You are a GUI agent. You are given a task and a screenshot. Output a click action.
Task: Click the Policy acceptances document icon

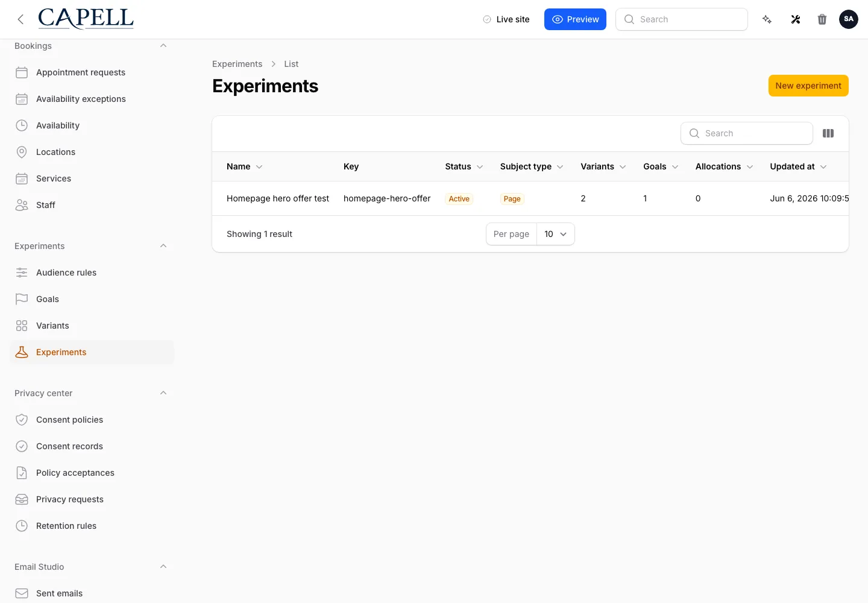pyautogui.click(x=22, y=473)
